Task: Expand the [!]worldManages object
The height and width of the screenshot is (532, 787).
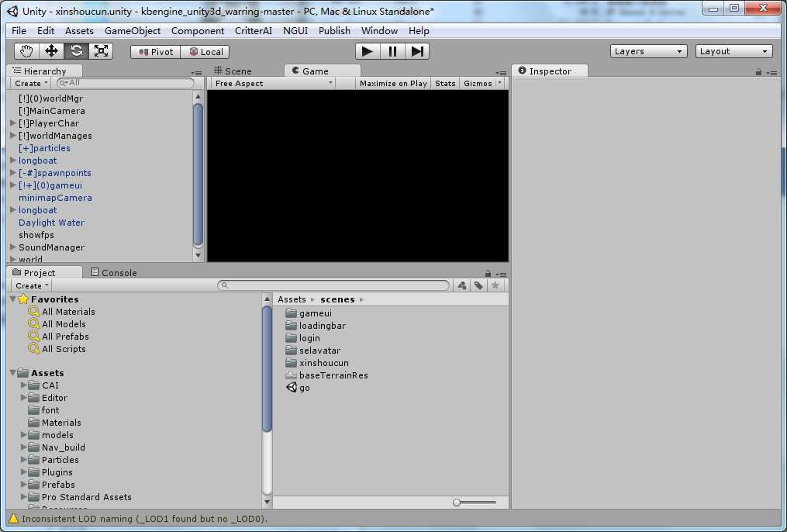Action: pos(13,136)
